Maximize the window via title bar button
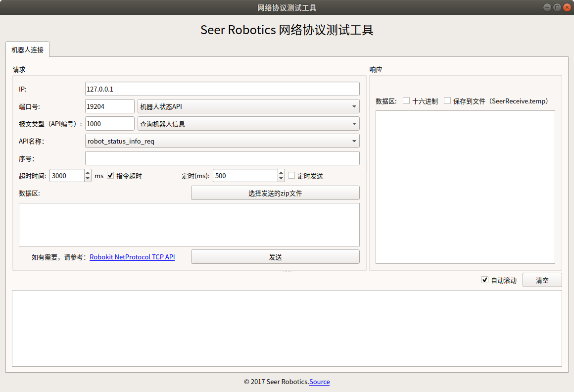 [557, 7]
